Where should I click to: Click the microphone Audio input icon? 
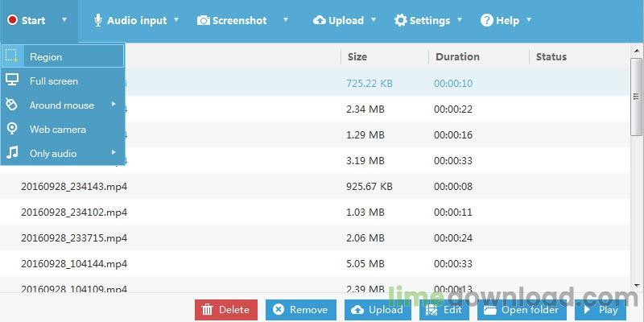[98, 21]
